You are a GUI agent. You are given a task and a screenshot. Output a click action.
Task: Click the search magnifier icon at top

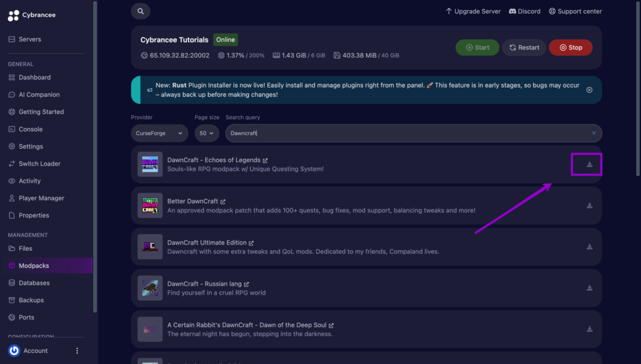pos(141,11)
